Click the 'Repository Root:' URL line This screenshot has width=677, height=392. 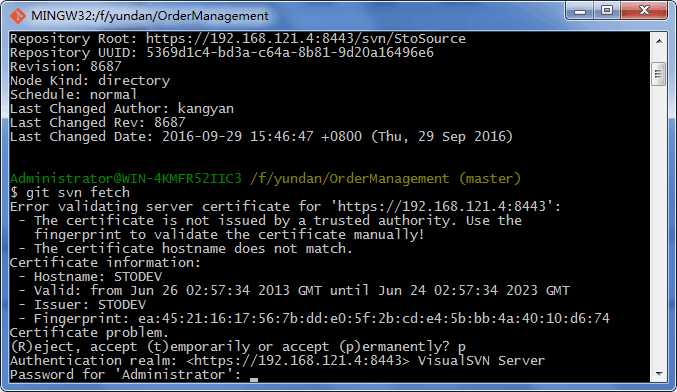pos(238,39)
